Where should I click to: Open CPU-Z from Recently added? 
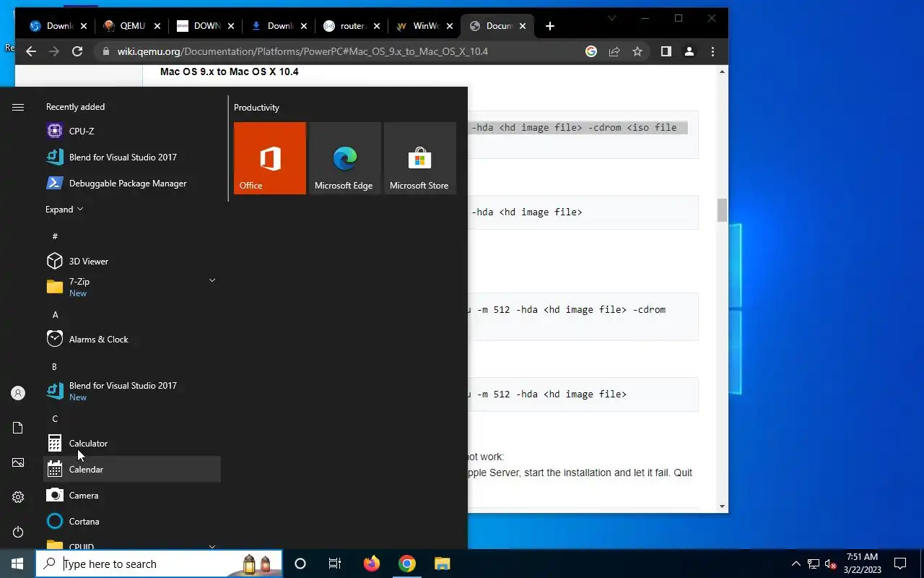coord(132,131)
